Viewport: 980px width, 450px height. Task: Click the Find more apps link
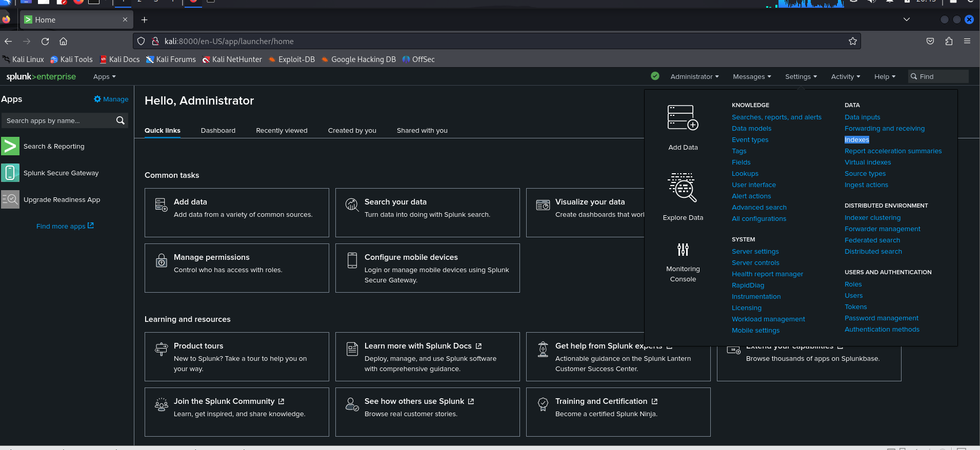click(65, 226)
